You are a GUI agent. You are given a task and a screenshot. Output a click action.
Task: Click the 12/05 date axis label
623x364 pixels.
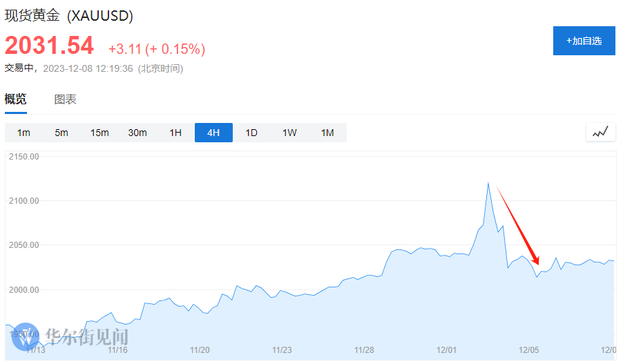pyautogui.click(x=528, y=350)
